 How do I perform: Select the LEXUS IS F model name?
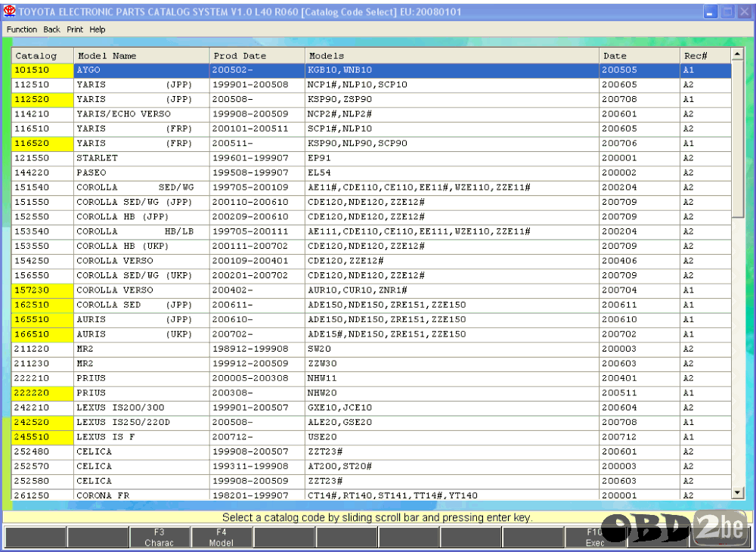[142, 437]
